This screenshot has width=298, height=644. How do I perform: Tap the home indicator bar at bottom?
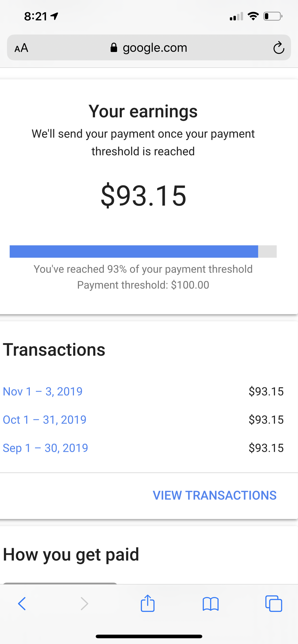click(x=149, y=636)
